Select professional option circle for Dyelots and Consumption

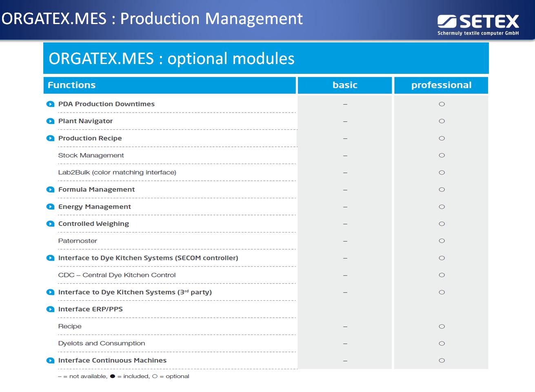coord(442,343)
